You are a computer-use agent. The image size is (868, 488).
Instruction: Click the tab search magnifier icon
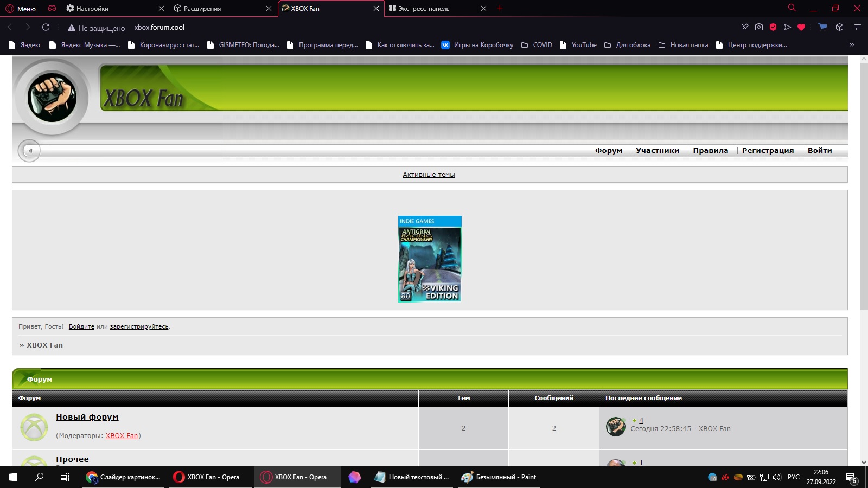pos(792,8)
